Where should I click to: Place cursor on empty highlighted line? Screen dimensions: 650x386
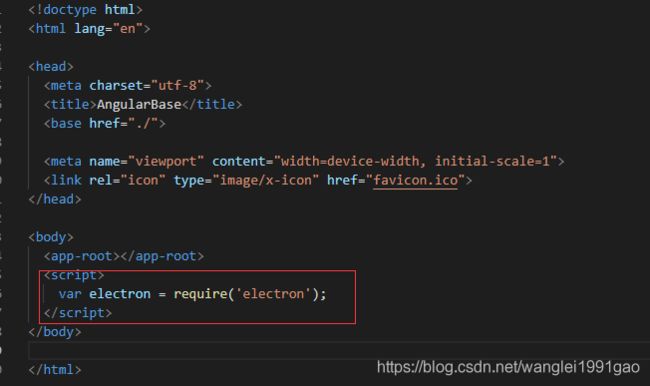339,351
